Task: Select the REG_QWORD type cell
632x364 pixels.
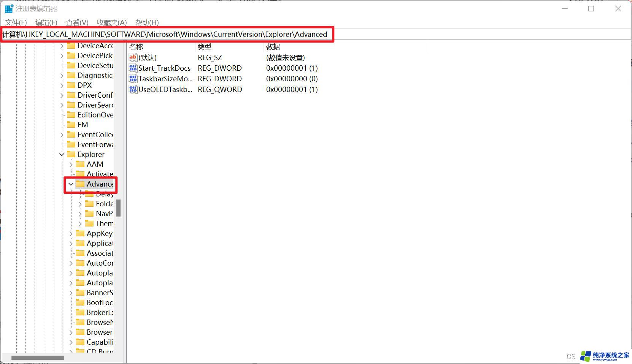Action: [220, 89]
